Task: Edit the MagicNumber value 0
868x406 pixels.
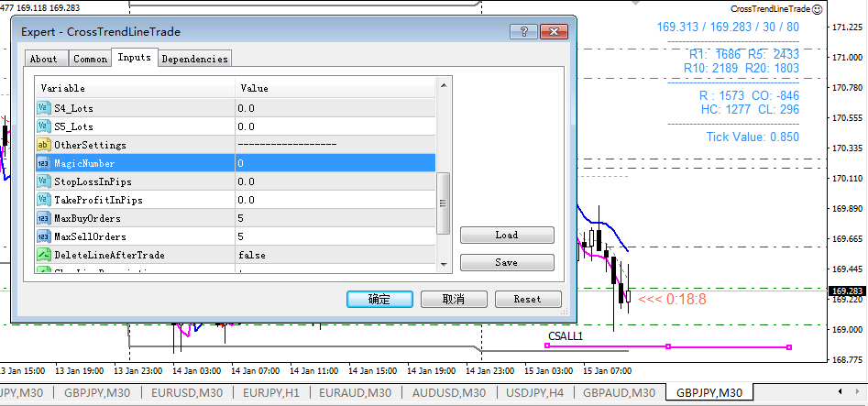Action: [x=335, y=163]
